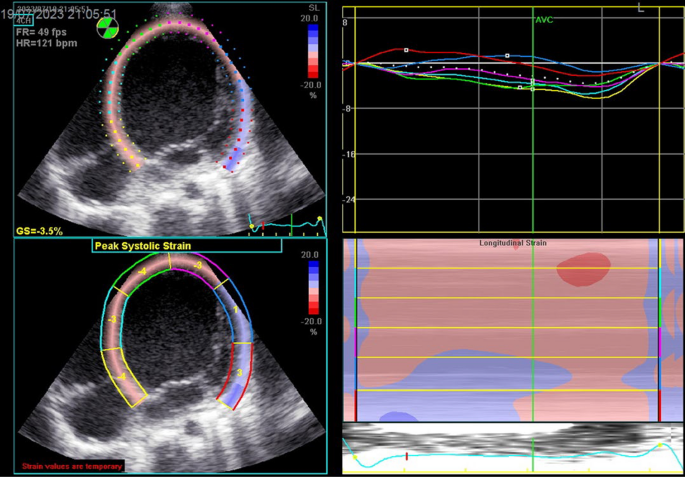Image resolution: width=685 pixels, height=477 pixels.
Task: Select magenta segment labeled -3 near apex
Action: tap(200, 266)
